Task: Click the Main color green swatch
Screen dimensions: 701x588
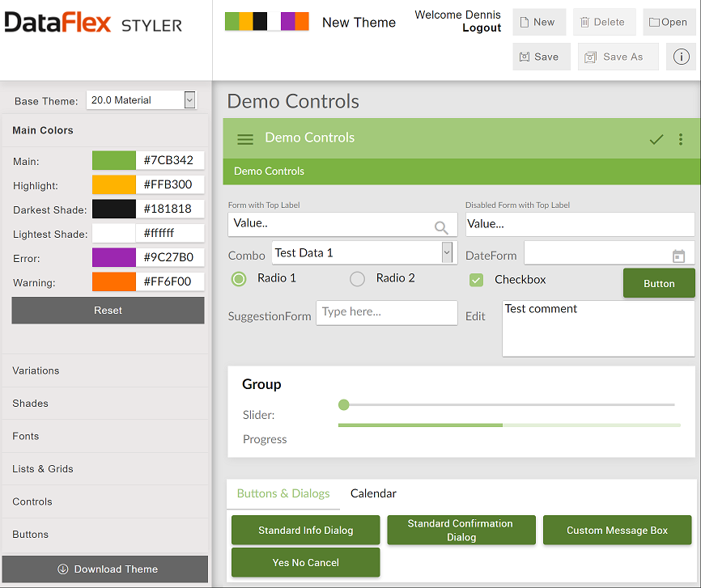Action: click(114, 160)
